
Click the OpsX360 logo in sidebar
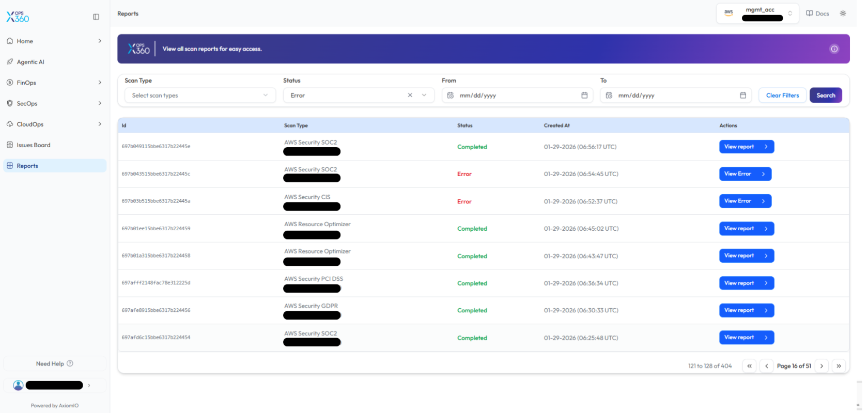[x=18, y=17]
